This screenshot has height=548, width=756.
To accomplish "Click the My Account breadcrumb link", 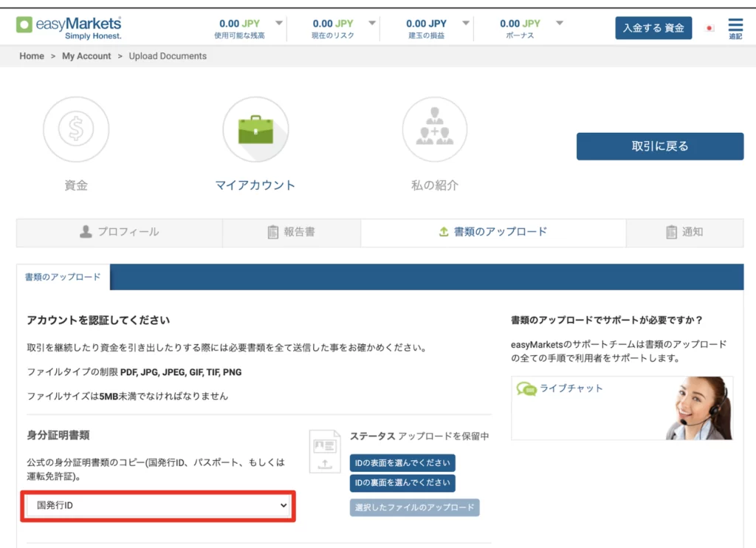I will (x=86, y=56).
